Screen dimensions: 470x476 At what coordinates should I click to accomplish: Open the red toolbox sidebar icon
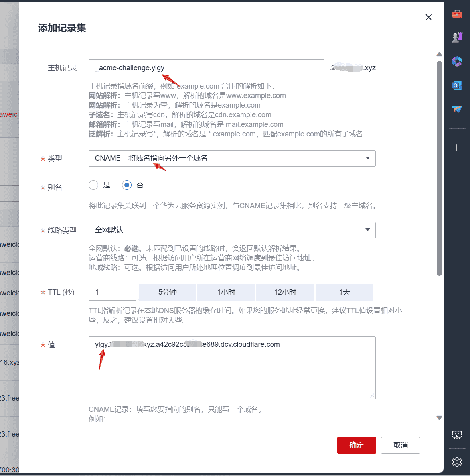(457, 14)
